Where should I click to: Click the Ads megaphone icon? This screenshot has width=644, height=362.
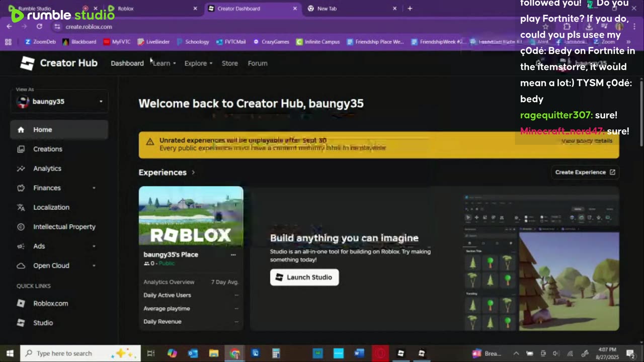(21, 246)
